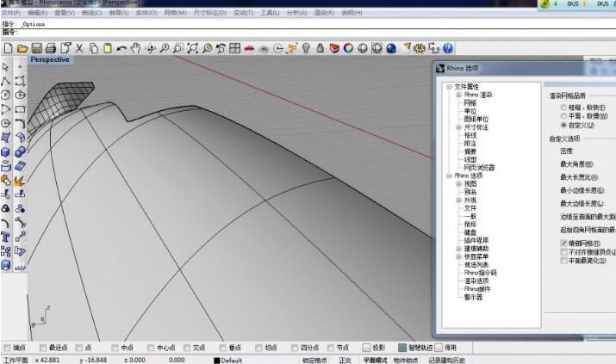Select the Pan hand tool
The width and height of the screenshot is (616, 364).
pyautogui.click(x=135, y=48)
